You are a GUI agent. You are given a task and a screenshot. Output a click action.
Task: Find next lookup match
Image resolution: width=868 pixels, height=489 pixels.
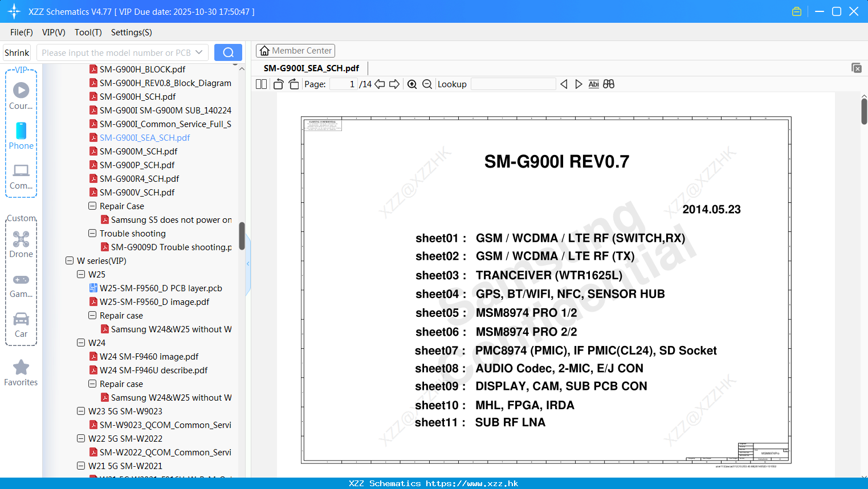(578, 84)
